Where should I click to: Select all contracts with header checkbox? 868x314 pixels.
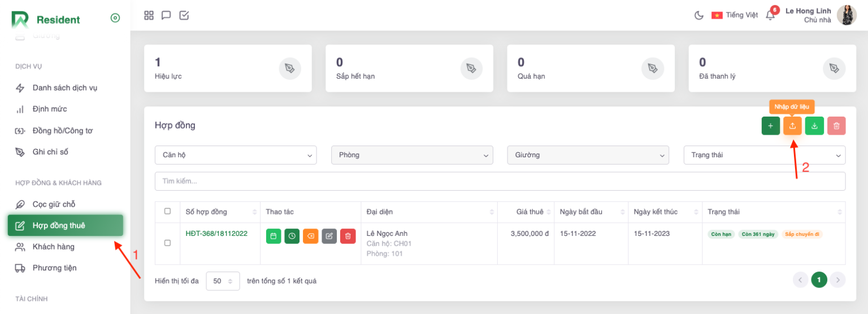click(x=167, y=212)
